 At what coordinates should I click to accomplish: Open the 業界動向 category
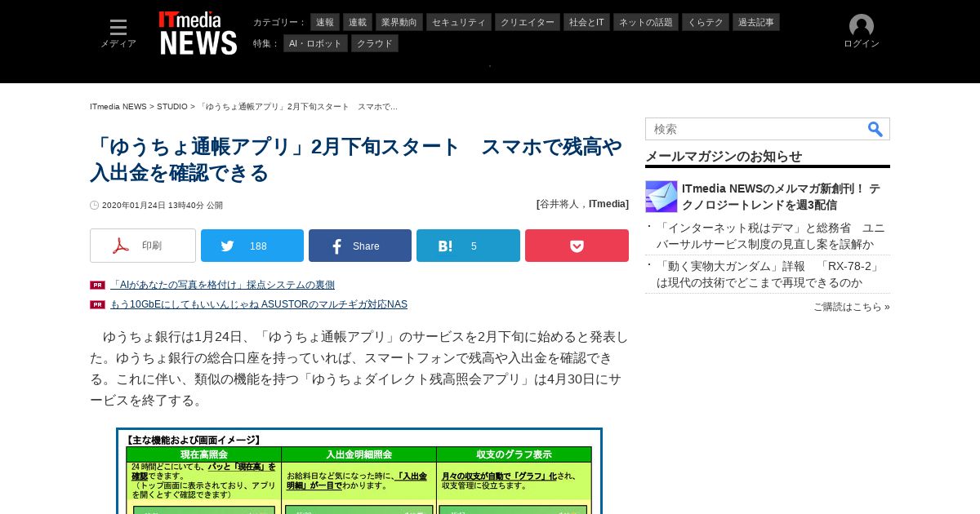(x=401, y=22)
